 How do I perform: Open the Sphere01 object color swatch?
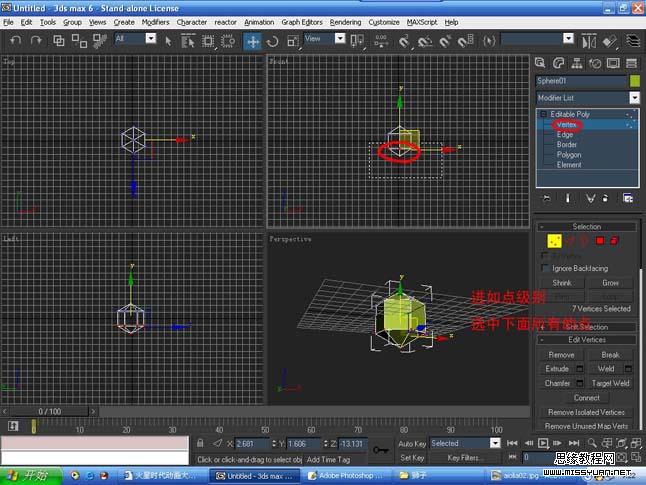click(635, 81)
